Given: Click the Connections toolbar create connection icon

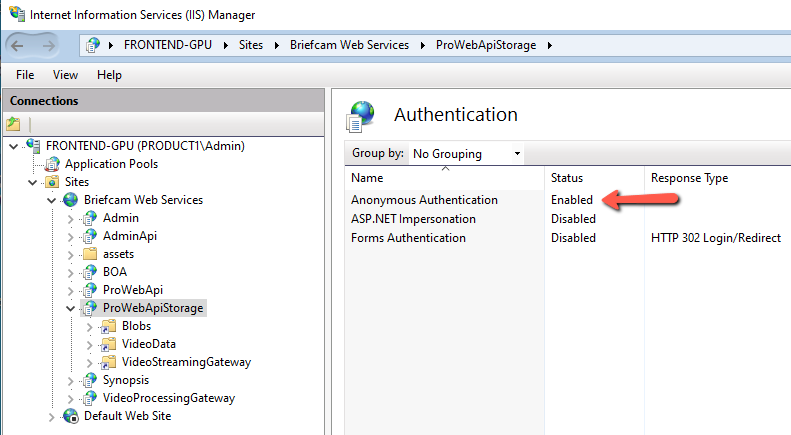Looking at the screenshot, I should [x=14, y=123].
